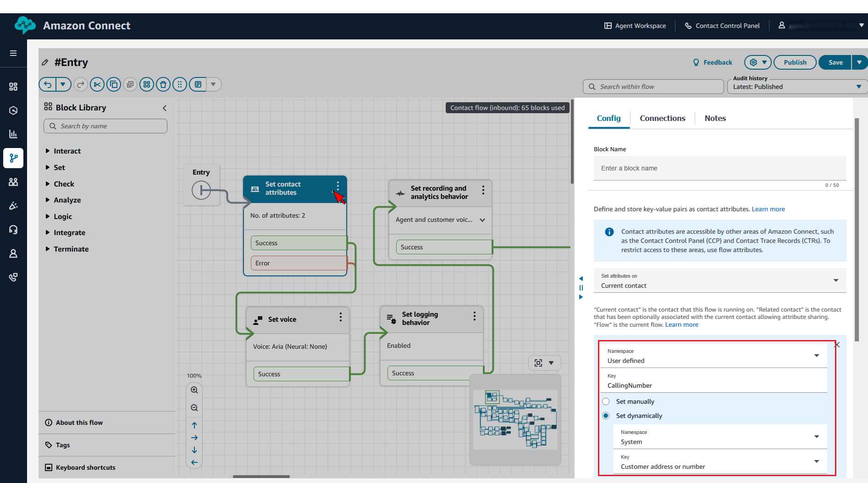The image size is (868, 483).
Task: Expand the Interact block category
Action: pos(67,151)
